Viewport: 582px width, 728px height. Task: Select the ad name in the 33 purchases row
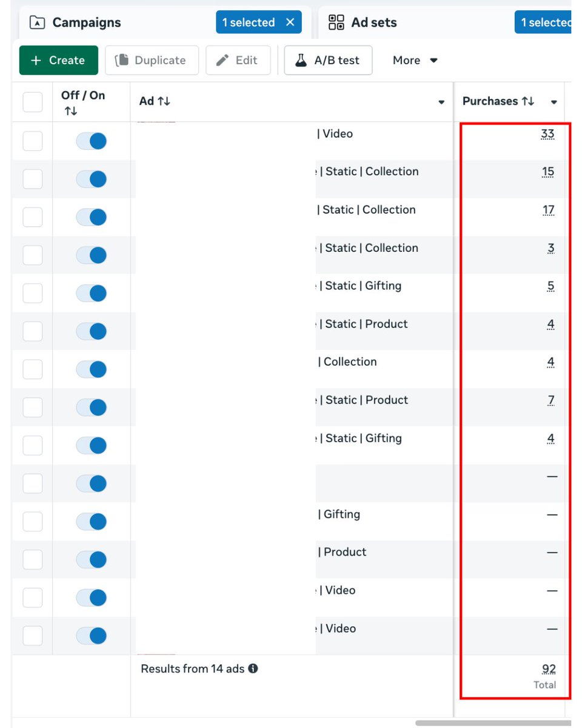pyautogui.click(x=335, y=133)
